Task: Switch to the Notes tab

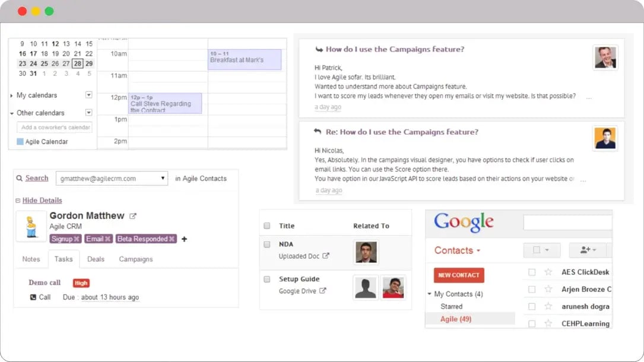Action: point(31,259)
